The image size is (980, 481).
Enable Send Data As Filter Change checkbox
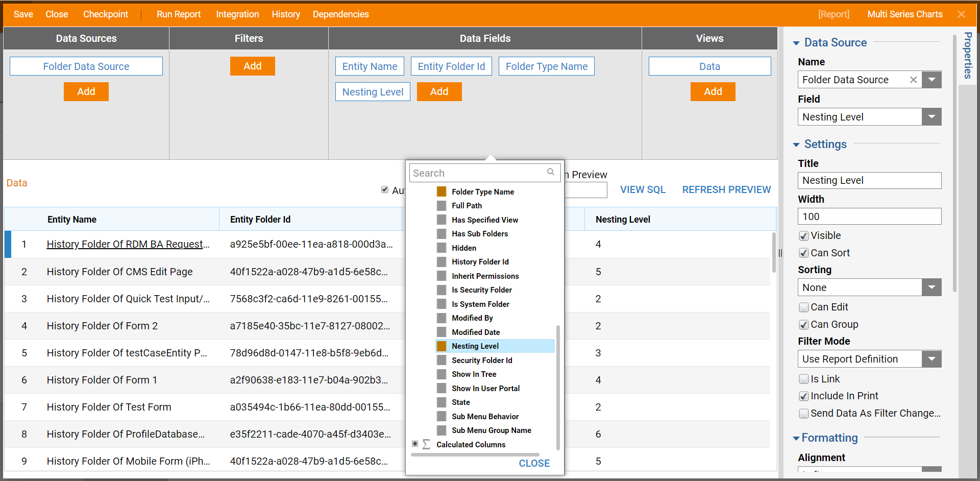(x=804, y=413)
